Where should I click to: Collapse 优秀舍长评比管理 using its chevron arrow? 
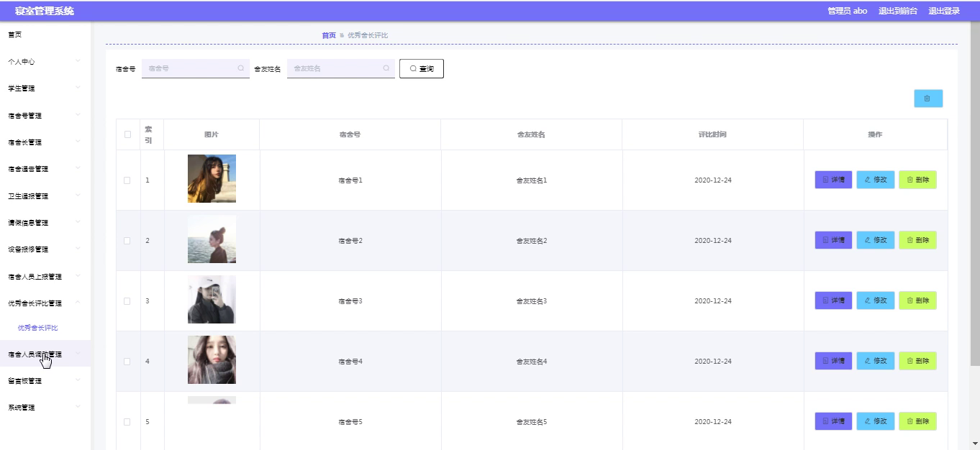tap(78, 303)
